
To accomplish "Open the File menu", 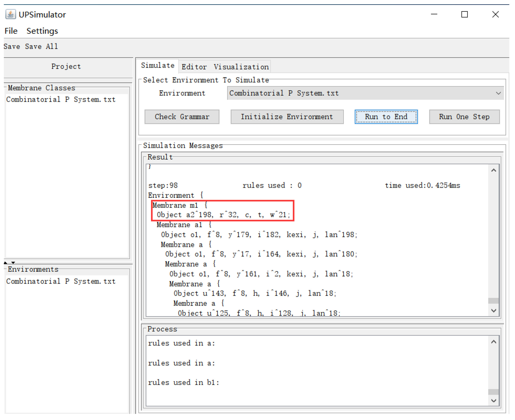I will click(x=11, y=31).
